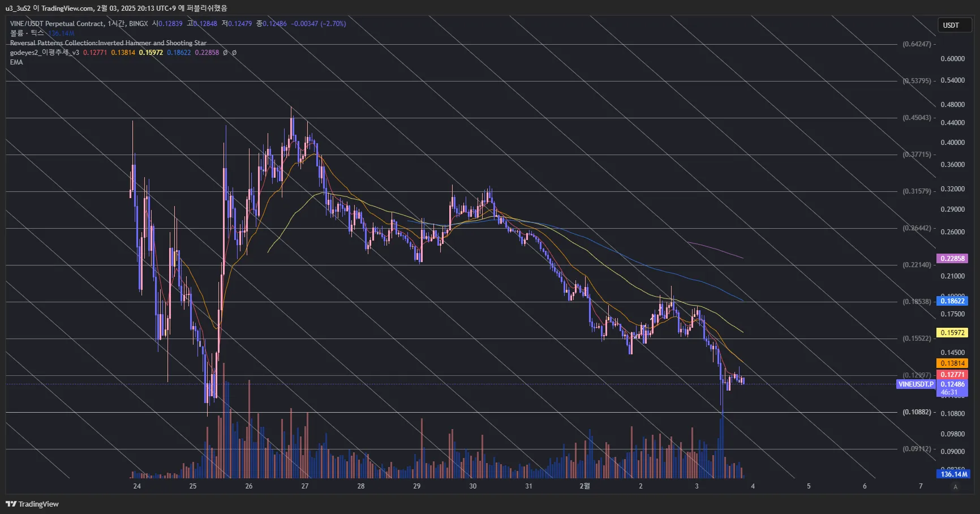The image size is (980, 514).
Task: Click the VINEUSDT.P symbol price label
Action: pyautogui.click(x=916, y=384)
